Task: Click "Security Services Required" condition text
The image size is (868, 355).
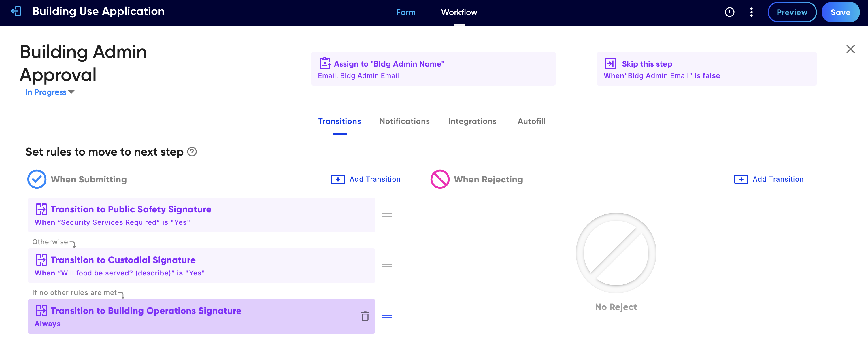Action: pyautogui.click(x=112, y=222)
